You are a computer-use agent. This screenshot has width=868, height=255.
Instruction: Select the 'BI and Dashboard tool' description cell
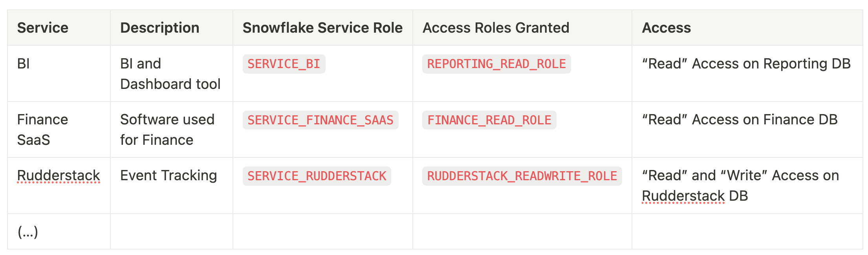(170, 74)
